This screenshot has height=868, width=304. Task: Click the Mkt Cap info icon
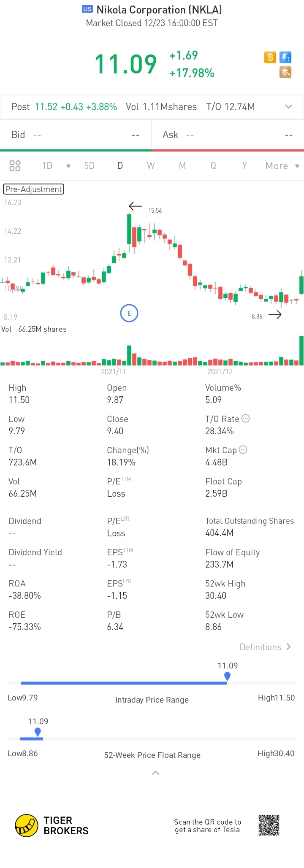[243, 450]
